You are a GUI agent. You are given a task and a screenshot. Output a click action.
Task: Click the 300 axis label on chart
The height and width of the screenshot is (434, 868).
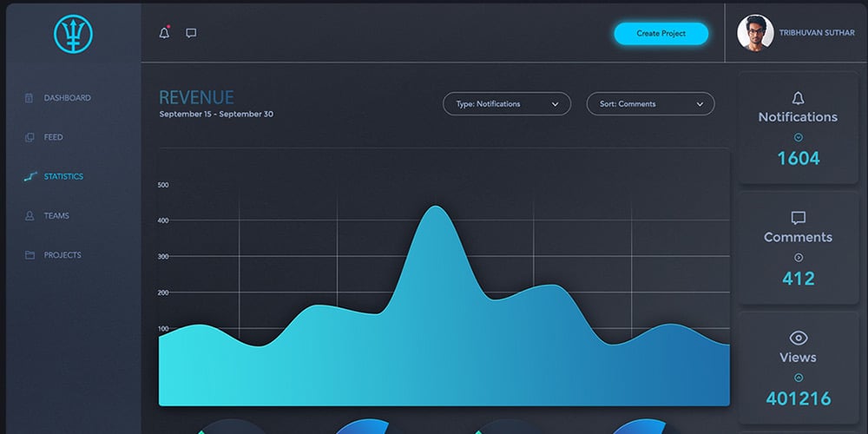163,257
